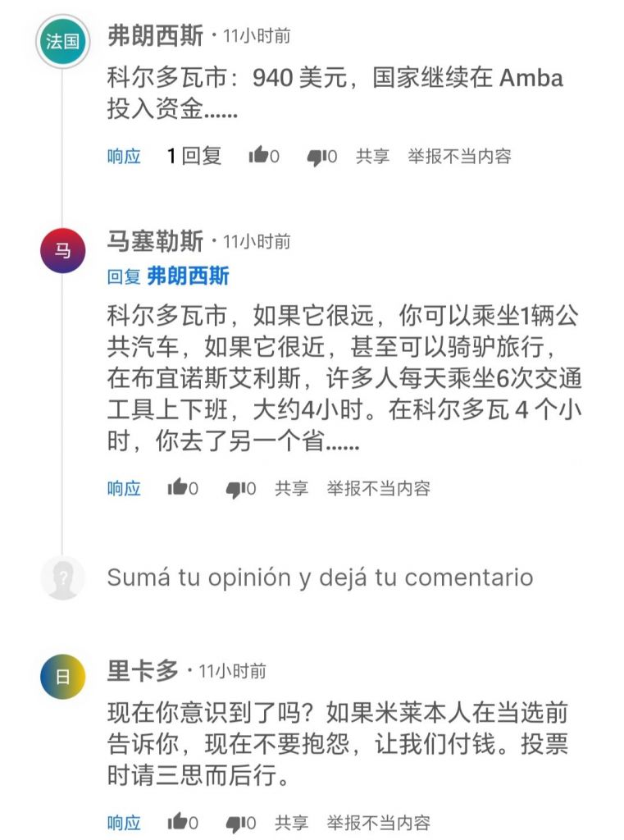Click the blue 弗朗西斯 reply-to link

188,276
